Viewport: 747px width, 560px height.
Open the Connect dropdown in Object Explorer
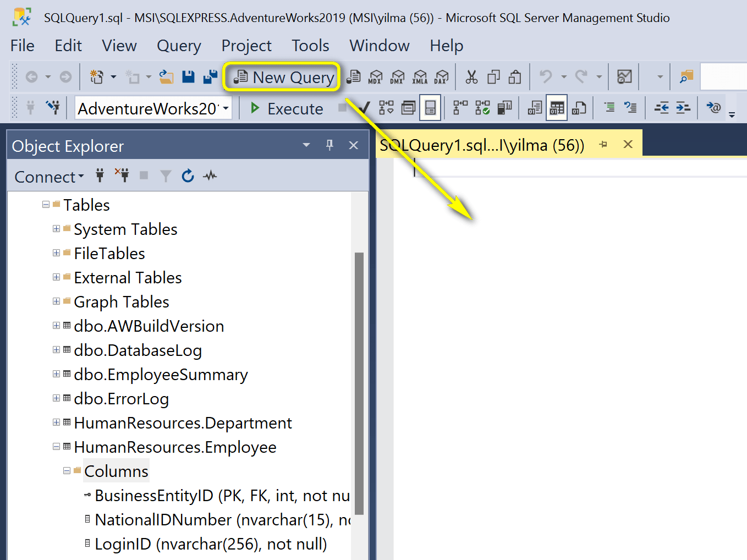tap(49, 177)
